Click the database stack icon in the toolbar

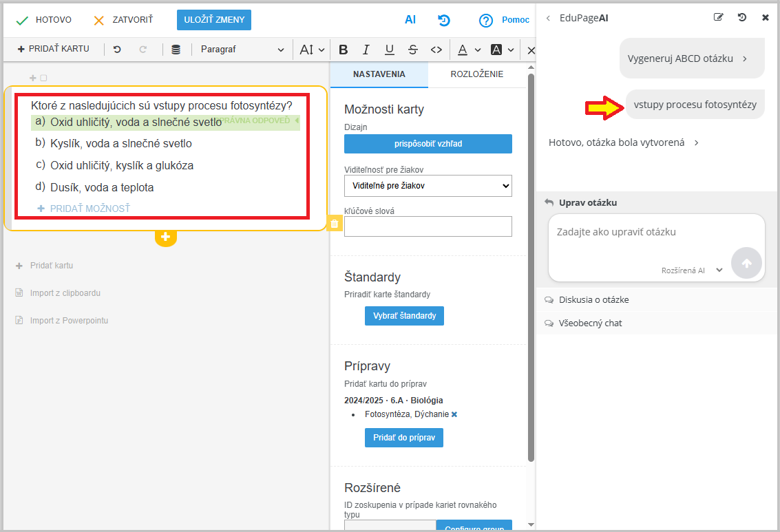[176, 50]
